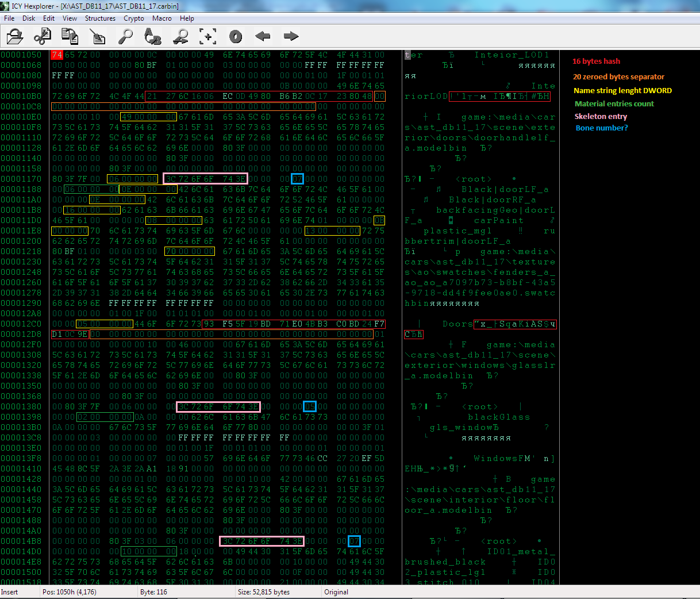
Task: Open the File menu
Action: tap(9, 18)
